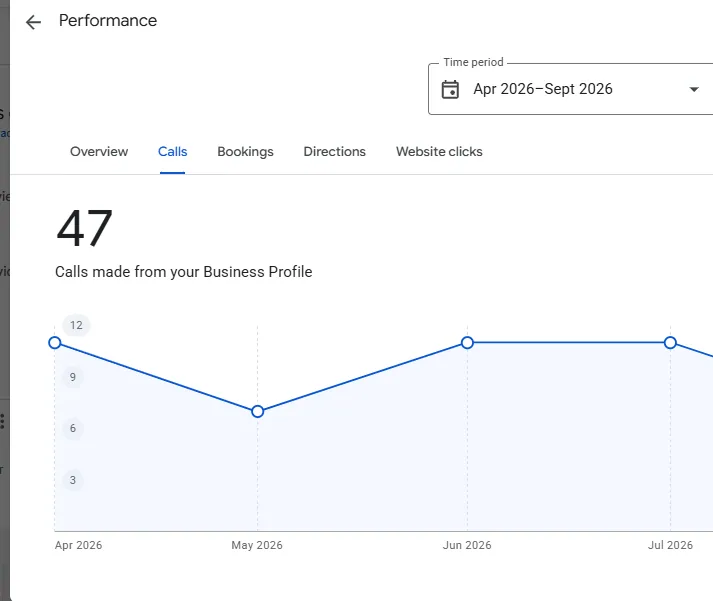The width and height of the screenshot is (713, 601).
Task: Click the 12 y-axis label
Action: (76, 325)
